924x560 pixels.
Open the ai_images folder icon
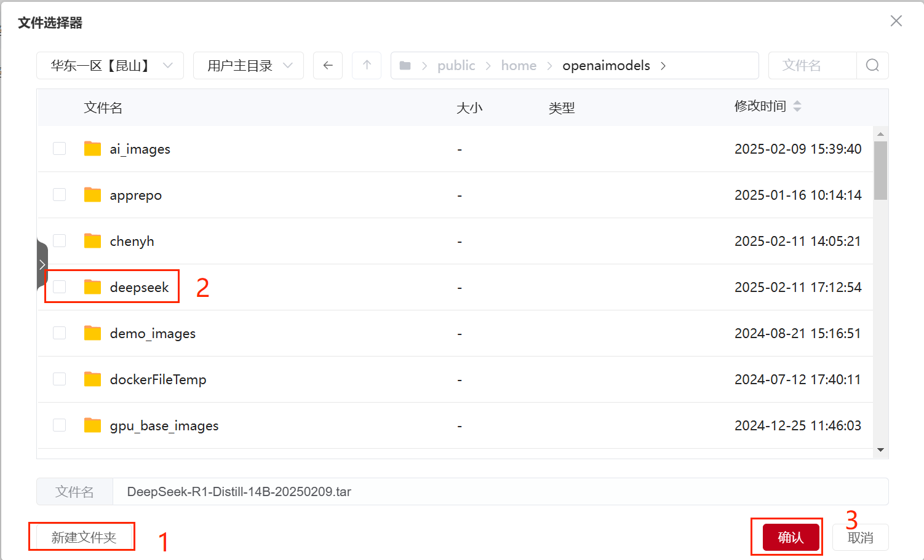point(92,149)
